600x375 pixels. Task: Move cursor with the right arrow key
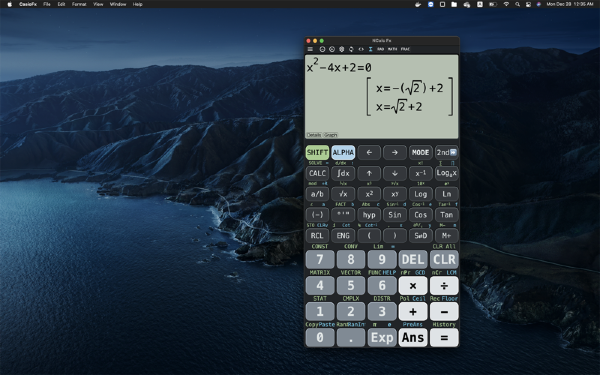coord(395,152)
